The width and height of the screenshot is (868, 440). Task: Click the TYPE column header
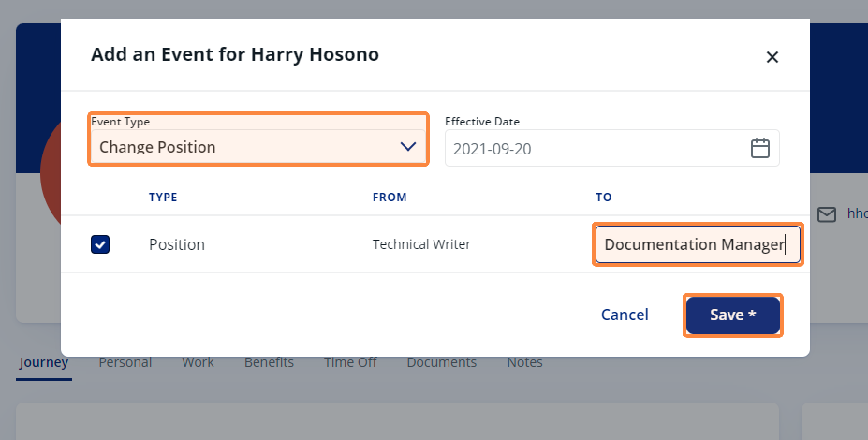(163, 197)
